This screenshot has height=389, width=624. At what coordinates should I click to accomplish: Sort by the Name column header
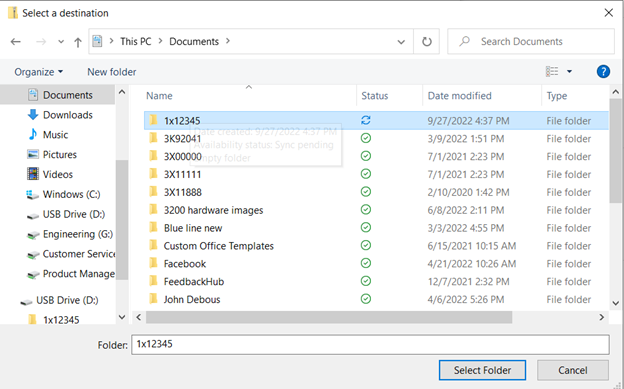(x=159, y=96)
